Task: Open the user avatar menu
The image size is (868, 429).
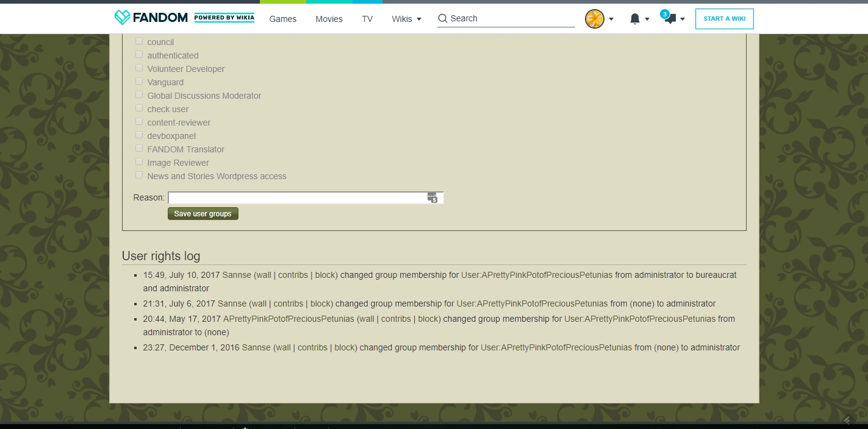Action: [594, 19]
